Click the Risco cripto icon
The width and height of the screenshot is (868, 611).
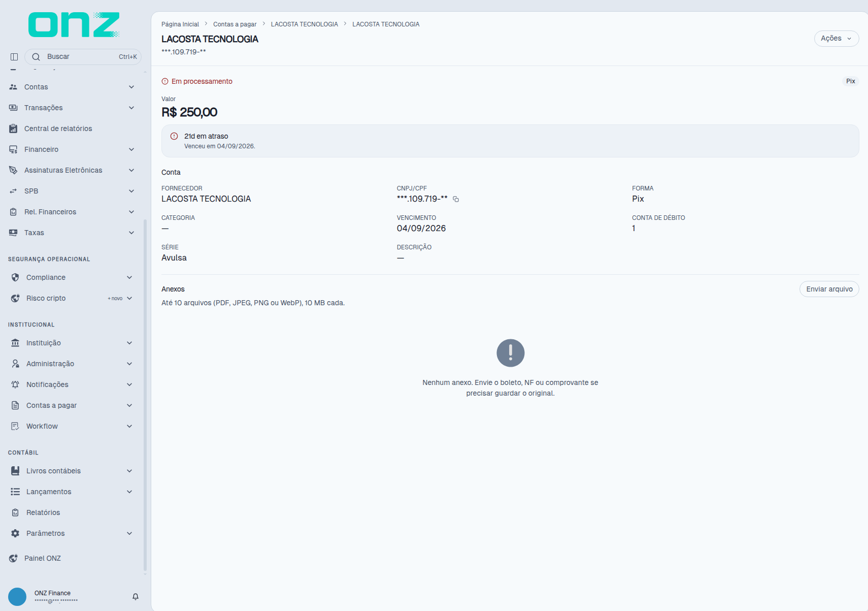(15, 298)
